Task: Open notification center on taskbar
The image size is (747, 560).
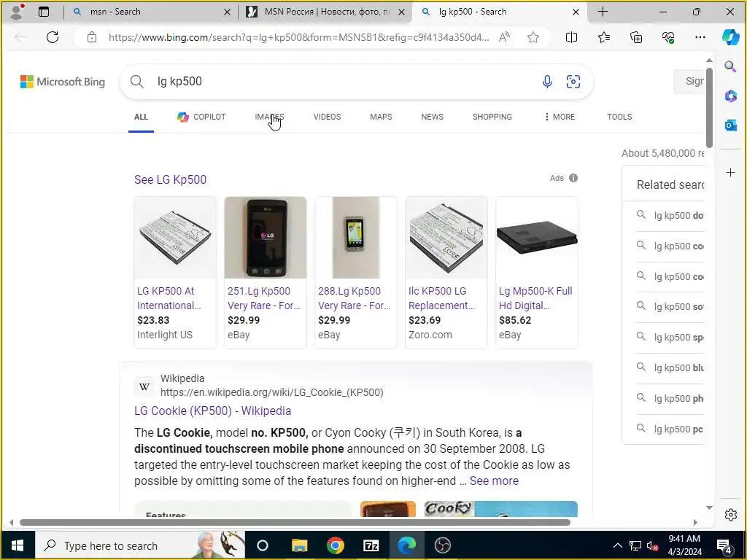Action: (724, 545)
